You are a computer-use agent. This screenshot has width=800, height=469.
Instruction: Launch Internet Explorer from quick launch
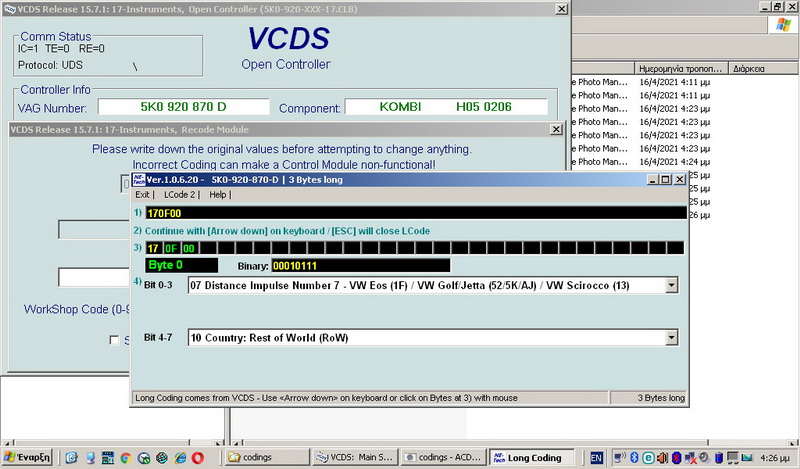point(180,458)
